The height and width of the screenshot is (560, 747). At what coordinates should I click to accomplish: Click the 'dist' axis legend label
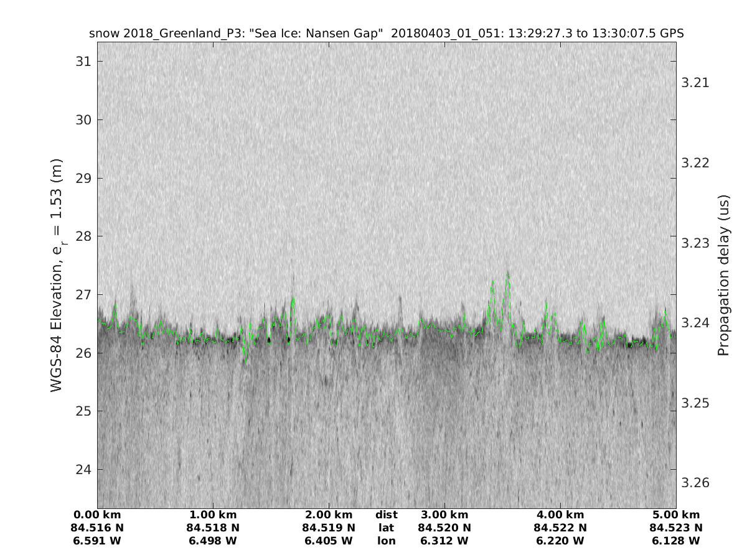coord(386,515)
